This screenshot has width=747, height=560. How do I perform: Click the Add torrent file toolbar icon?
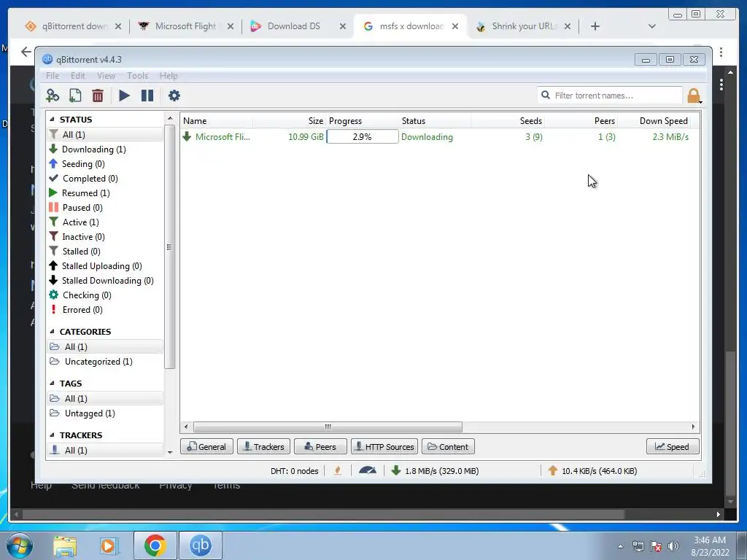(75, 96)
